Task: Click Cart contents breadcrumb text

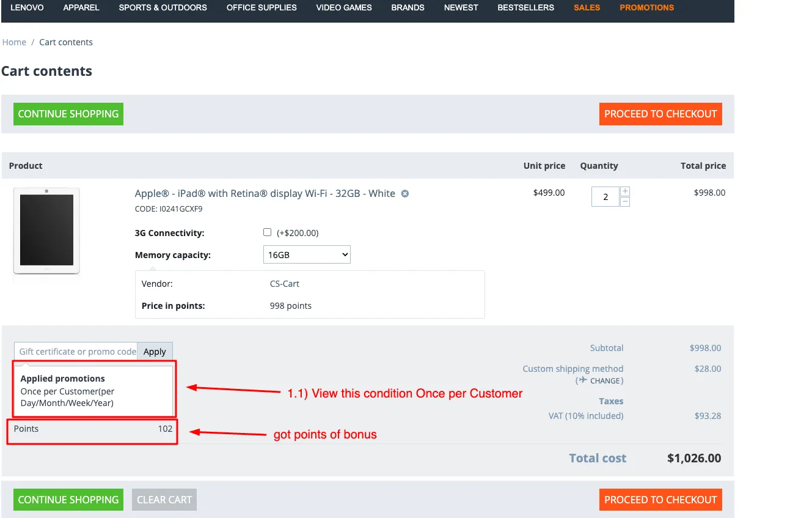Action: pos(66,42)
